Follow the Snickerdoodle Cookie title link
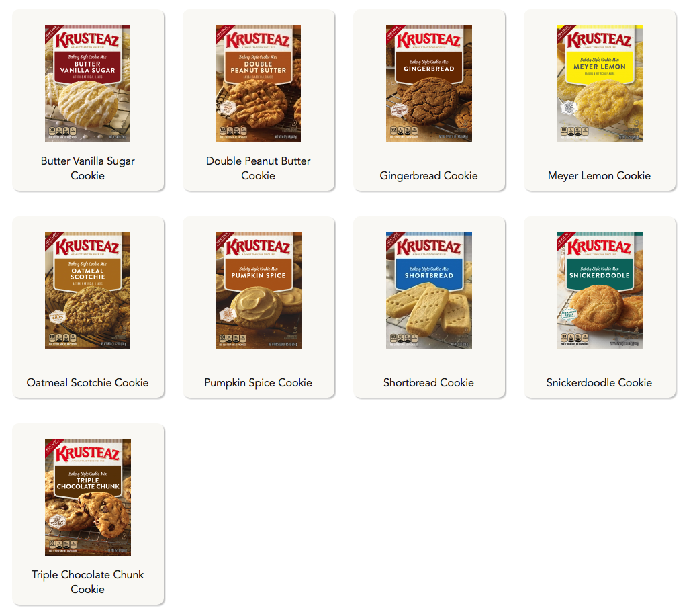 599,382
